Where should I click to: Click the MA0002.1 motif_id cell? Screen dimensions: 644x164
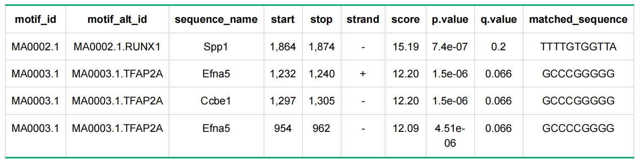(35, 47)
